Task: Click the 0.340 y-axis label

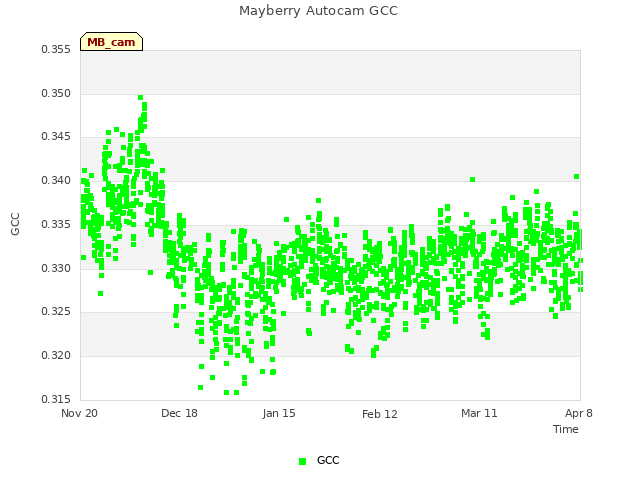Action: [56, 180]
